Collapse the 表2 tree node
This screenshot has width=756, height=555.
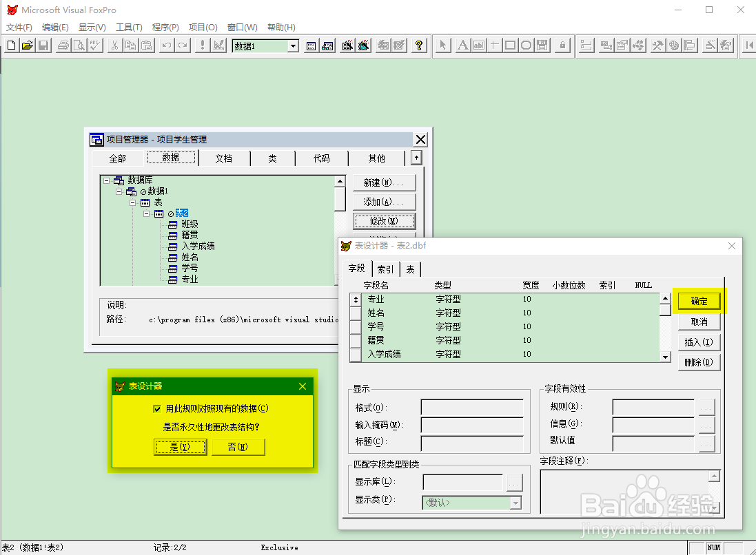click(x=146, y=213)
